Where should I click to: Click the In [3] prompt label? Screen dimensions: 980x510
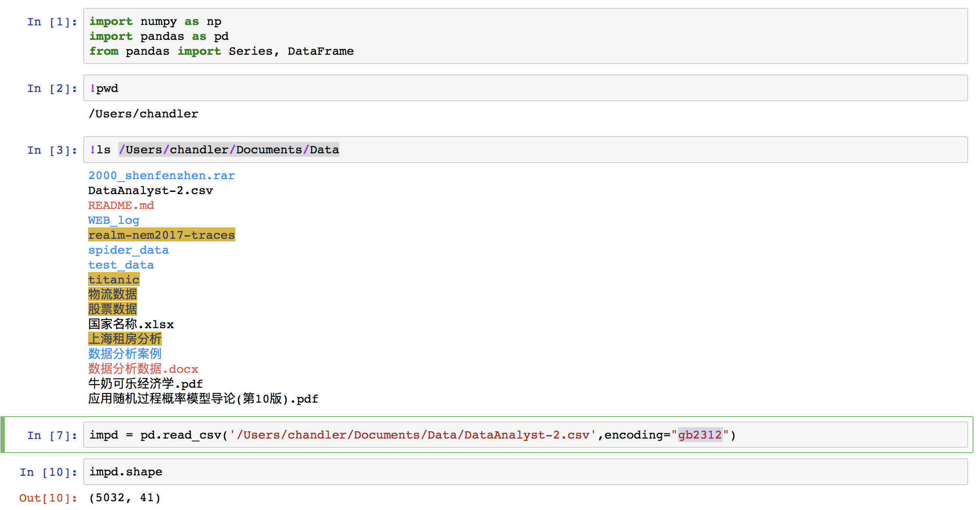(52, 150)
